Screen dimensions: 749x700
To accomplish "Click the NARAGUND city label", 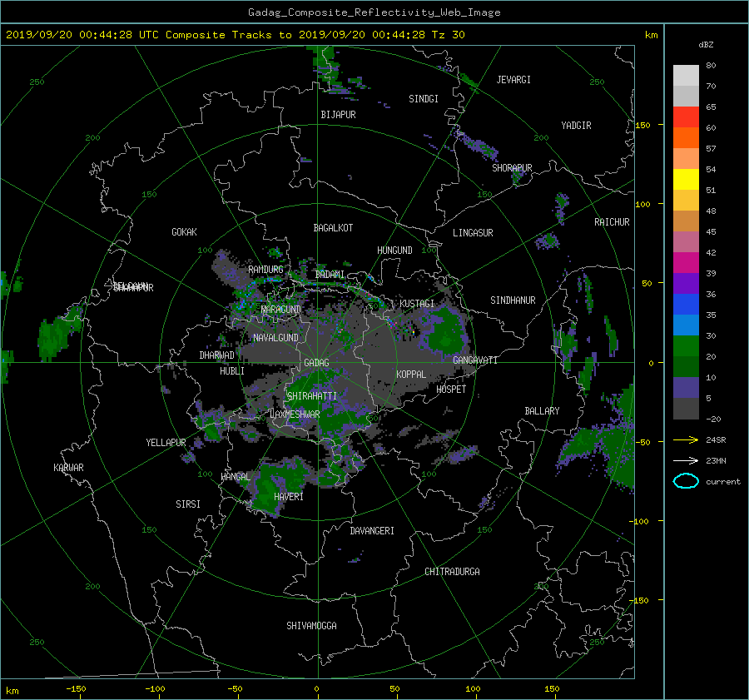I will coord(280,310).
